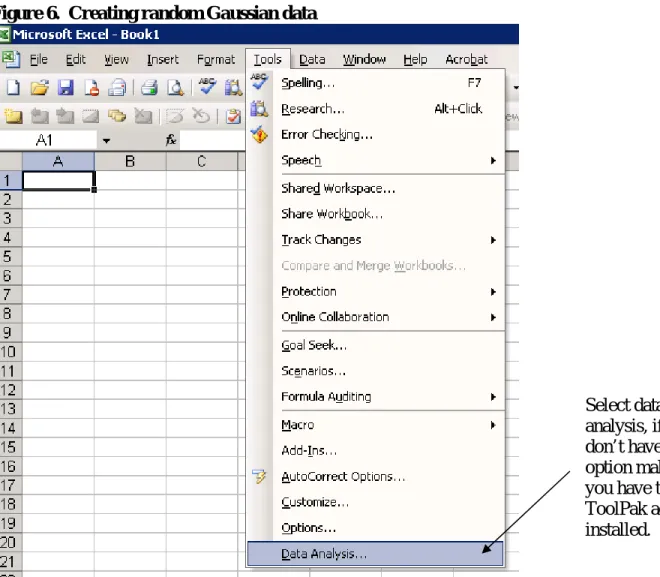Click the Show All Comments icon
Viewport: 660px width, 577px height.
pos(117,116)
